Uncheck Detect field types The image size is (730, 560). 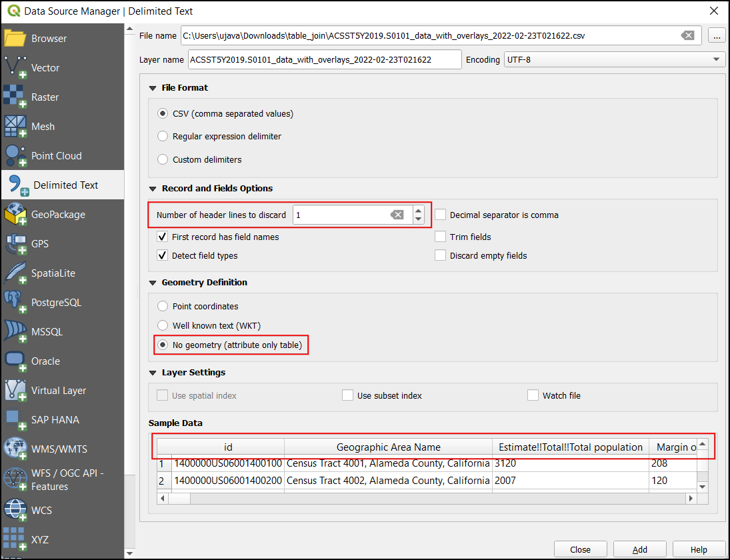[x=162, y=255]
